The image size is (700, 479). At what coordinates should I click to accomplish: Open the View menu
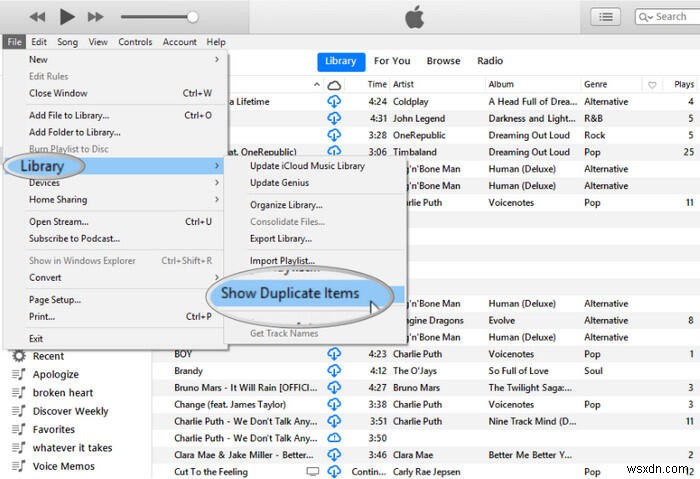point(98,42)
